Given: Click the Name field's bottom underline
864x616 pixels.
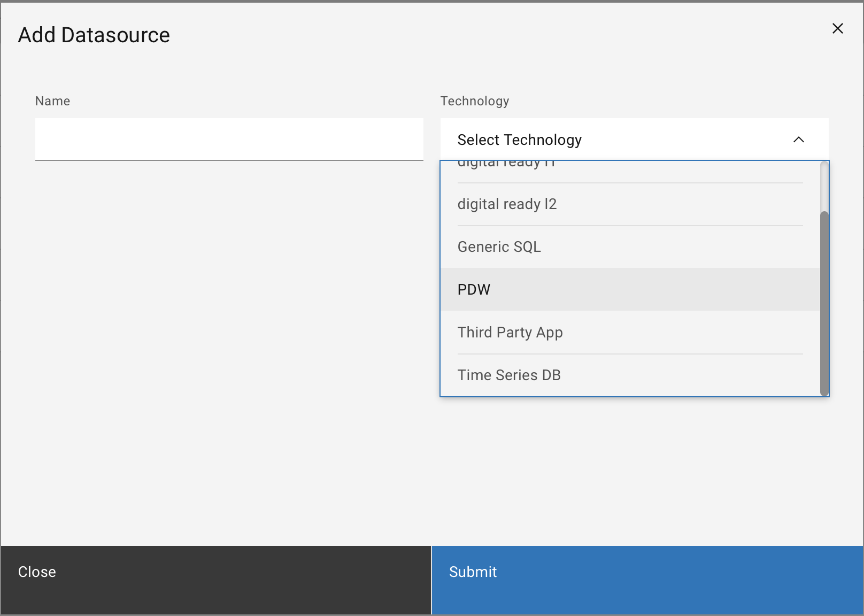Looking at the screenshot, I should tap(229, 160).
